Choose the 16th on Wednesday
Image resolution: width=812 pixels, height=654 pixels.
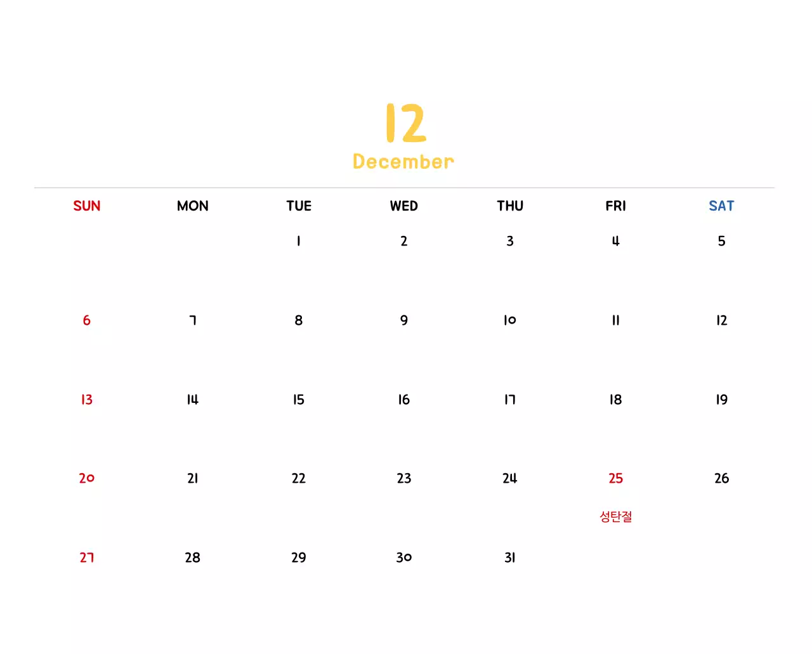(404, 400)
